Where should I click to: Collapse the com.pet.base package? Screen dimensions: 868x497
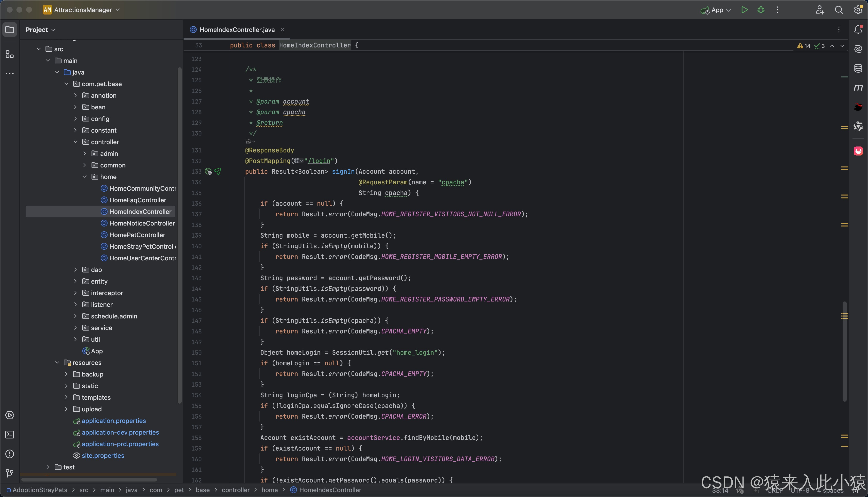click(66, 84)
